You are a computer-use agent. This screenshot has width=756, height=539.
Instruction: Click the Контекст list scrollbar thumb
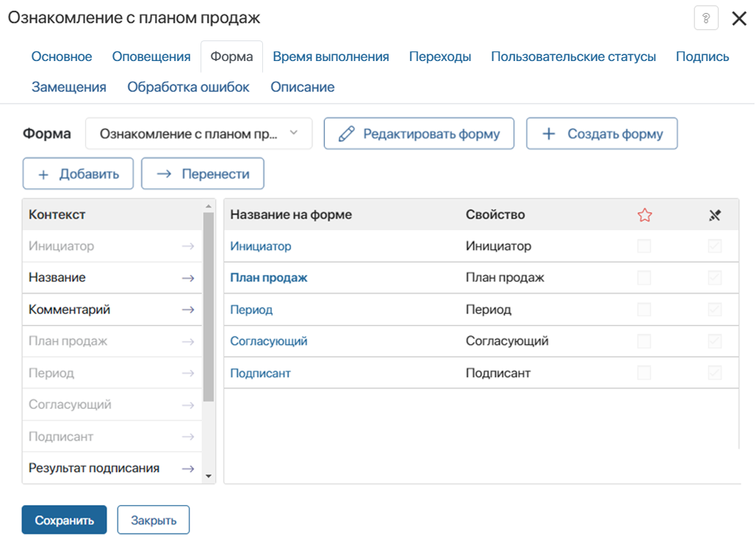click(x=209, y=307)
